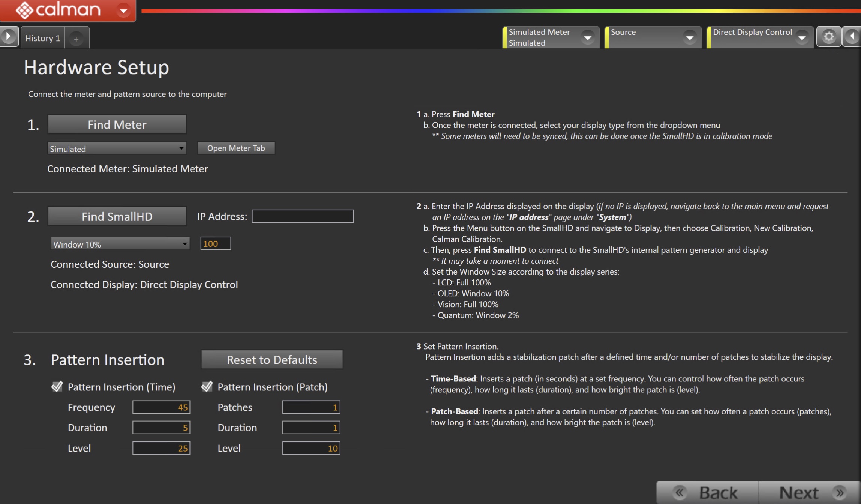Viewport: 861px width, 504px height.
Task: Collapse right panel with left-arrow icon
Action: click(x=852, y=37)
